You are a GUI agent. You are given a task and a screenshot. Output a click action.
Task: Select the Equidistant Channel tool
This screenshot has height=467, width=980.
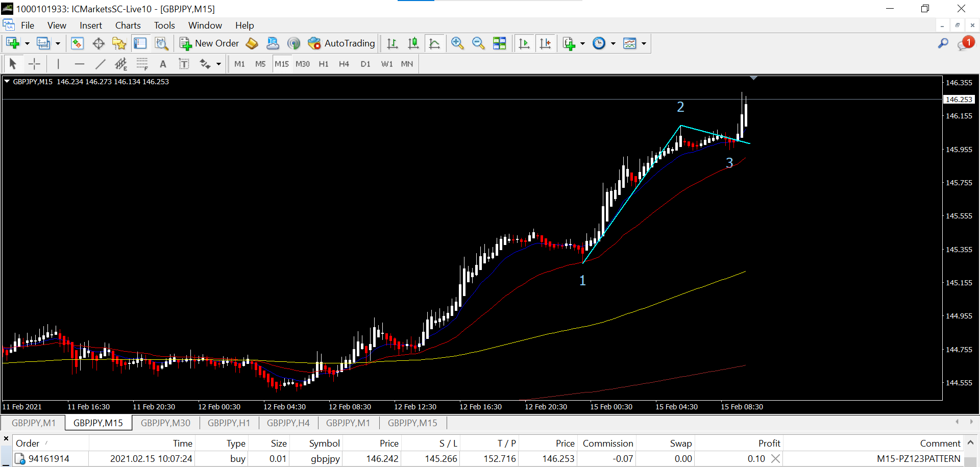point(121,64)
